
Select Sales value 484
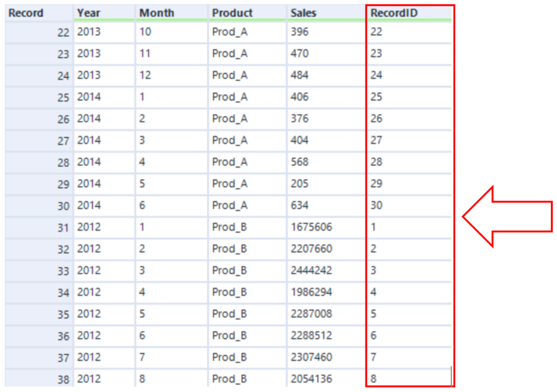(x=326, y=75)
